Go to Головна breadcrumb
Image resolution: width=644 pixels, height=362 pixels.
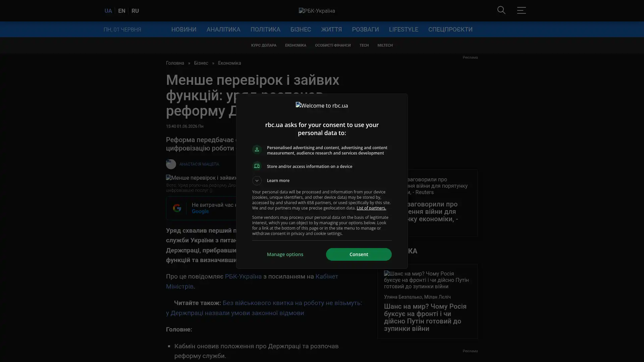pos(175,63)
